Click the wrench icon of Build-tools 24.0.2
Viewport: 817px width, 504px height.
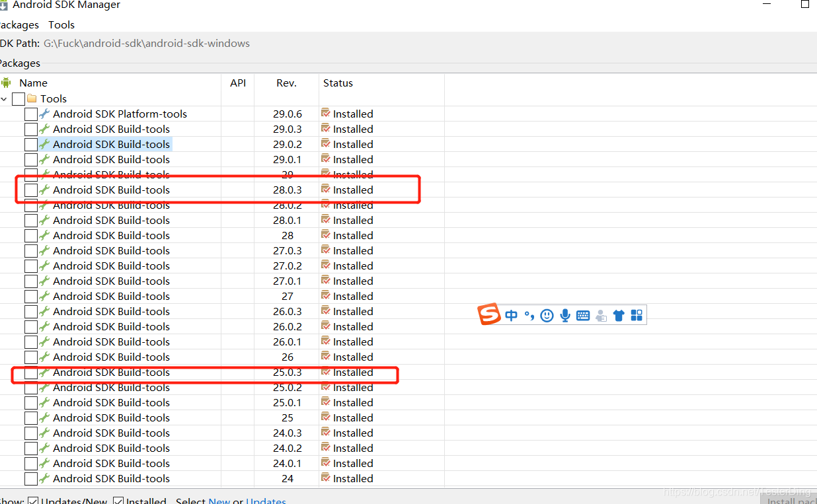pos(44,448)
